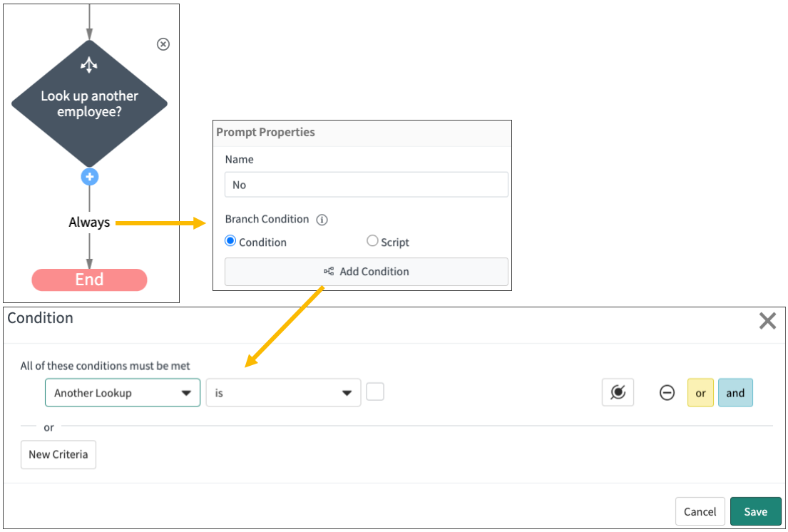Select the Condition radio button
This screenshot has width=788, height=532.
pyautogui.click(x=230, y=241)
